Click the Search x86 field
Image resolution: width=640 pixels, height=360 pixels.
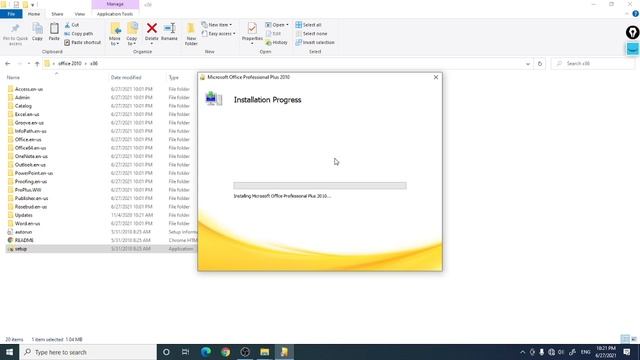point(593,64)
